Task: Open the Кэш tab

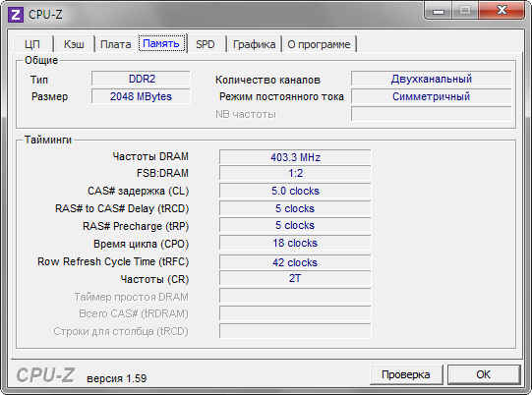Action: pyautogui.click(x=74, y=44)
